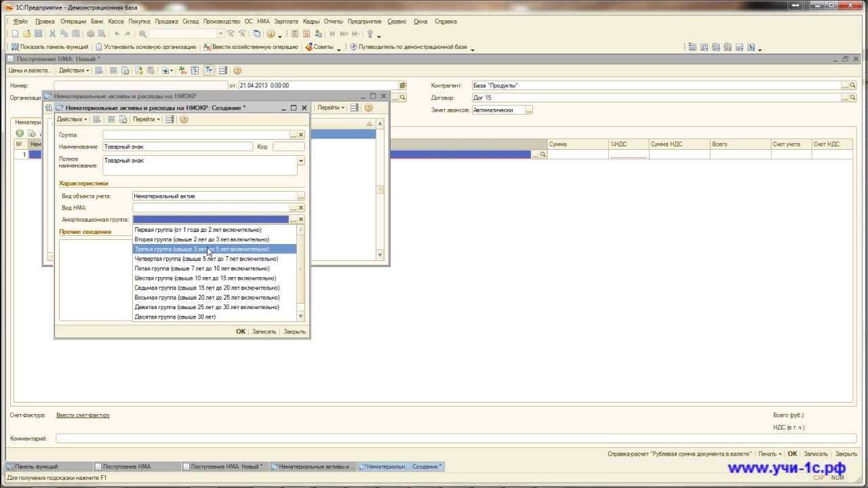Click the open file folder icon
This screenshot has height=488, width=868.
point(26,34)
